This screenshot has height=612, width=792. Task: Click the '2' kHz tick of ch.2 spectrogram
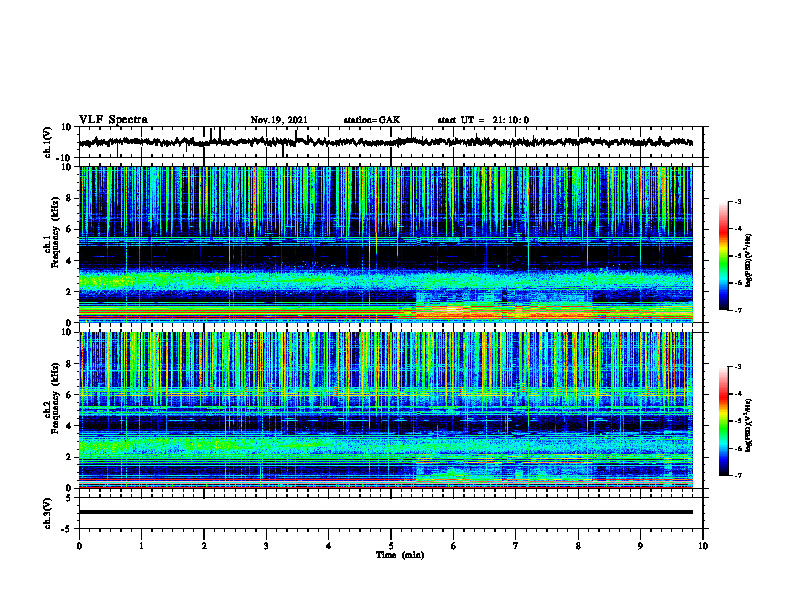70,457
